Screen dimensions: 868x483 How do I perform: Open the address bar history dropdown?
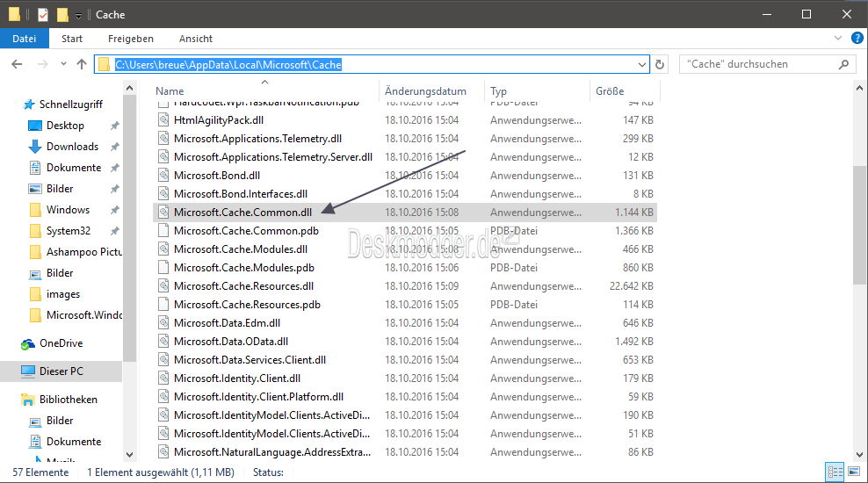641,65
